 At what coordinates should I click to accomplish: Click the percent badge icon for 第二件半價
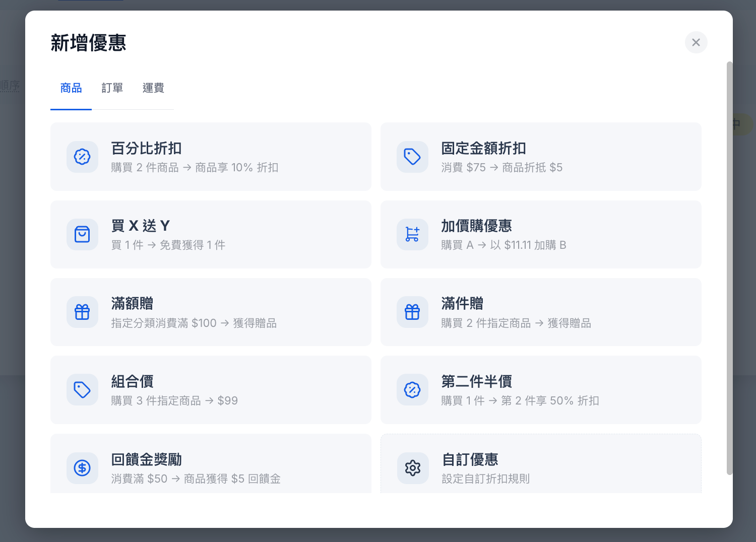412,390
